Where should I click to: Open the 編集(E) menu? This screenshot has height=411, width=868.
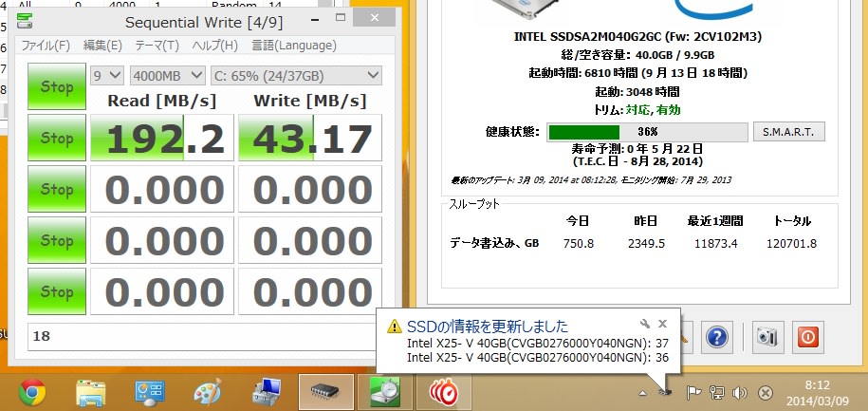[x=102, y=46]
